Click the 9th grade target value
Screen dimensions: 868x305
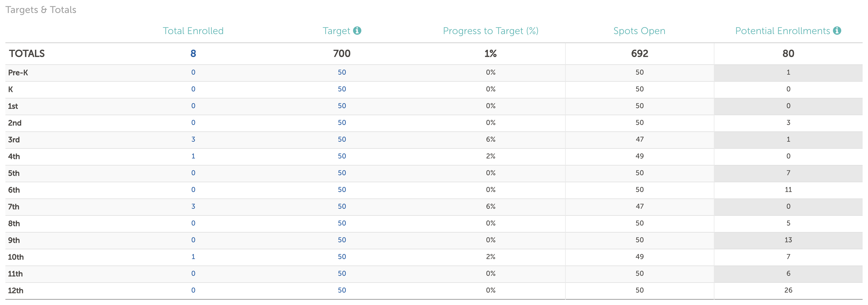(342, 240)
